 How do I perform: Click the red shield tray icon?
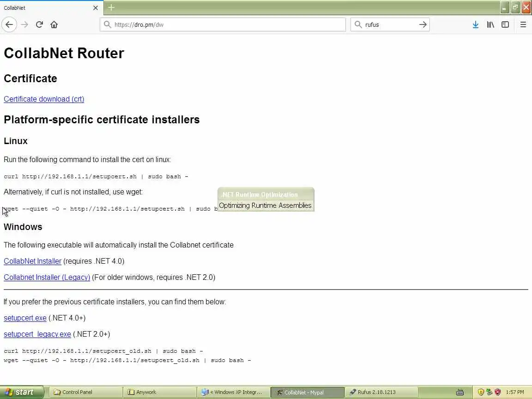pos(498,392)
